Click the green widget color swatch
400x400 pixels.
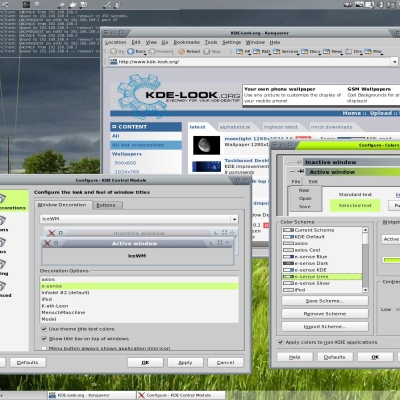pos(391,260)
